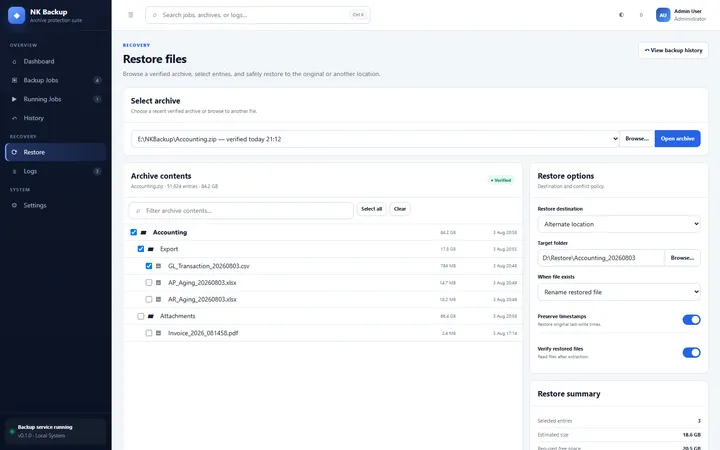Expand the When file exists dropdown
Viewport: 720px width, 450px height.
619,292
